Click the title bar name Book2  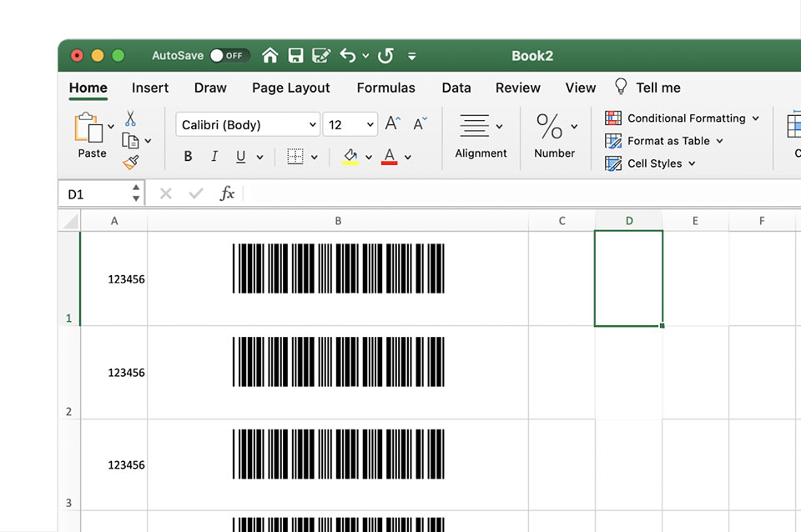point(532,56)
